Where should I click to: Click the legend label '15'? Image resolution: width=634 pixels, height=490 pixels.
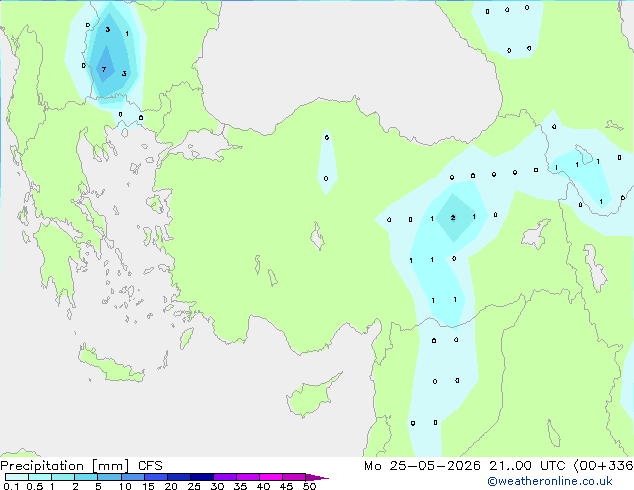pos(148,486)
